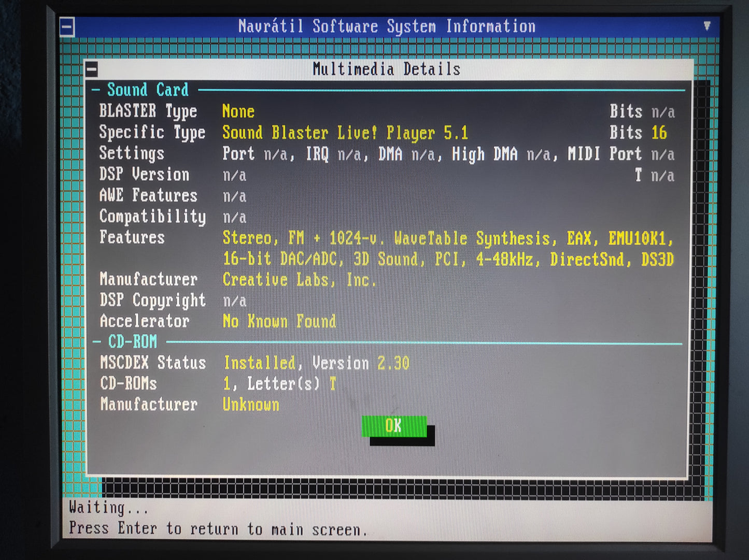Image resolution: width=749 pixels, height=560 pixels.
Task: Click the "Waiting..." status line
Action: point(109,508)
